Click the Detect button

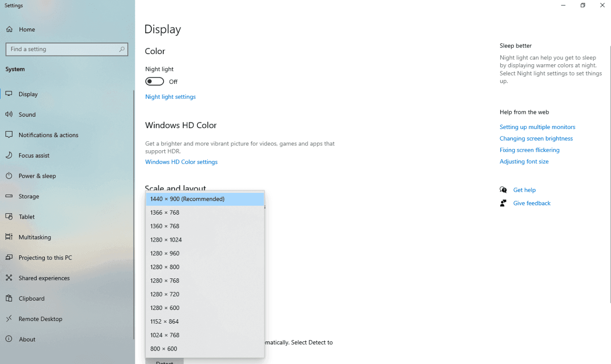click(164, 362)
